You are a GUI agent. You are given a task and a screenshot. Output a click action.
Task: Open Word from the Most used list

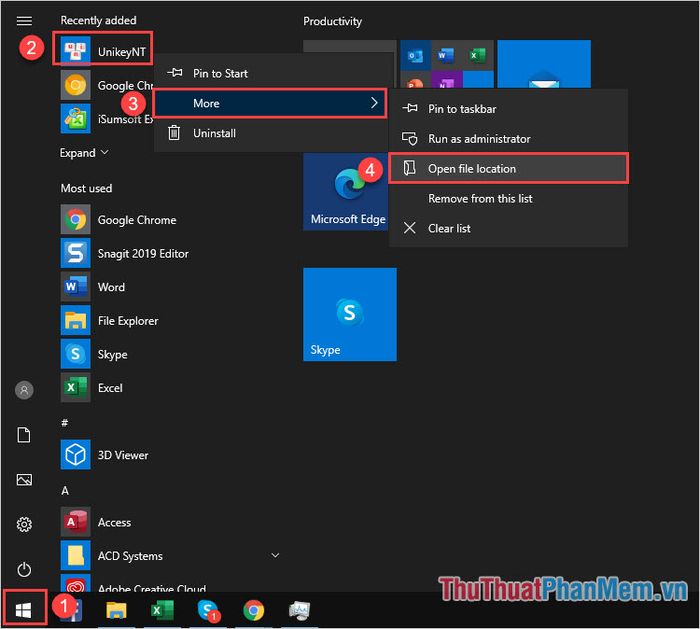[111, 287]
